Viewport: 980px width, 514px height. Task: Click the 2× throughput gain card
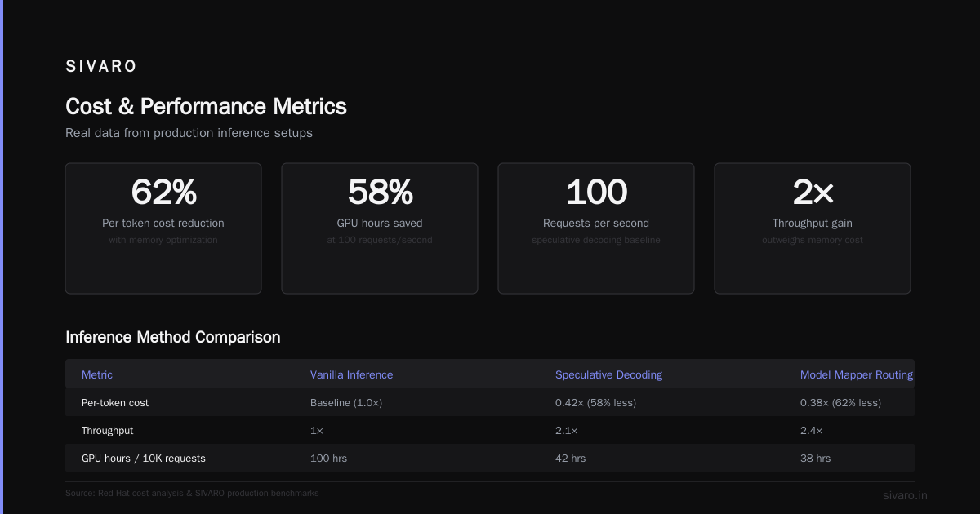(813, 228)
